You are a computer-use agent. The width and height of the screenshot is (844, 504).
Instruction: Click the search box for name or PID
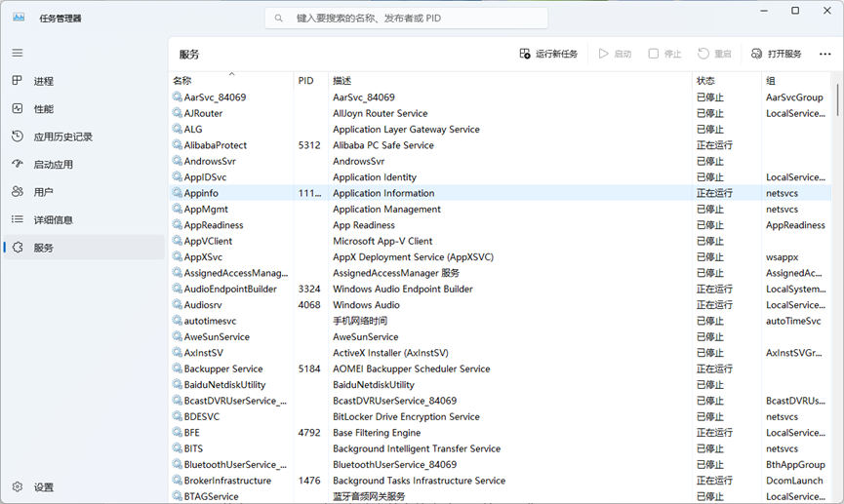tap(407, 19)
